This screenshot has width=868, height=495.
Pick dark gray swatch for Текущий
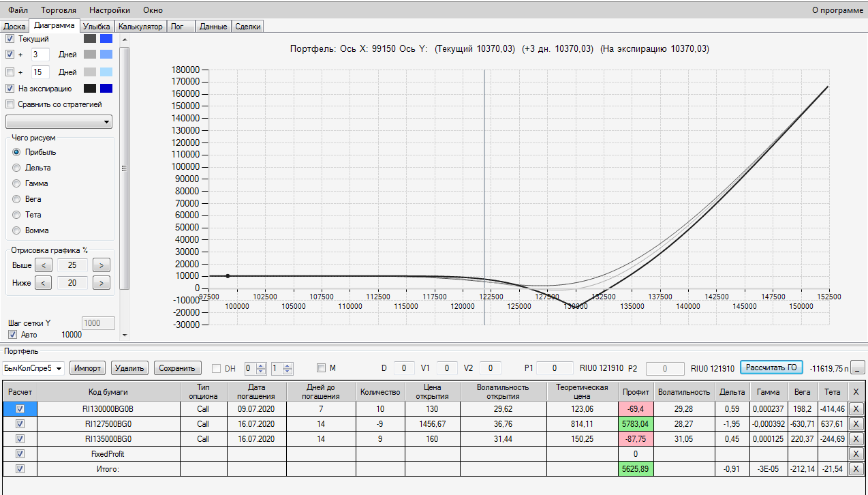(90, 39)
